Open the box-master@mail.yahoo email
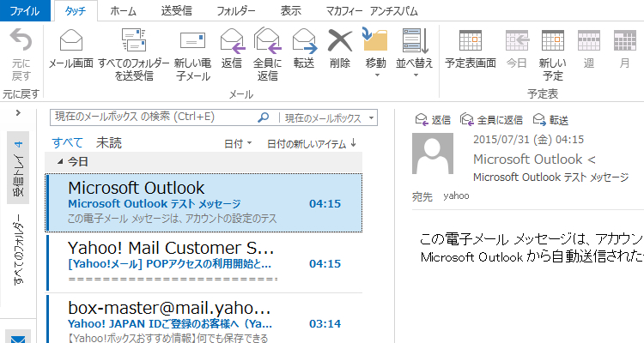 click(204, 319)
